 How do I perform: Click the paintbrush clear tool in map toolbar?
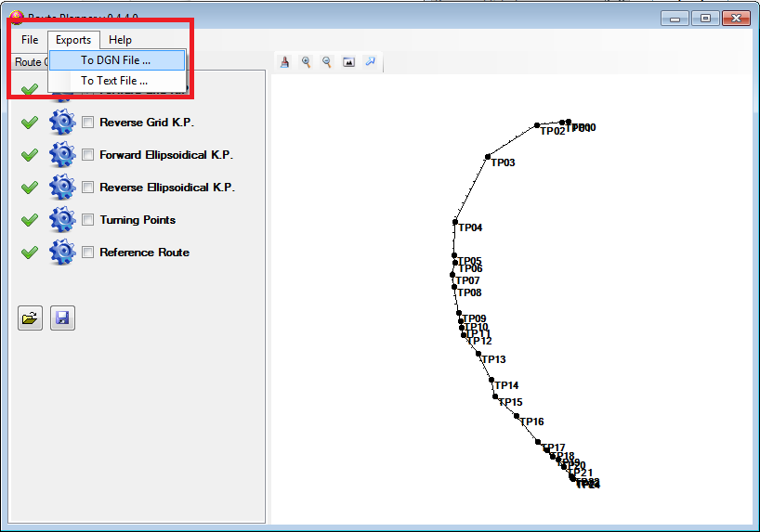pos(285,62)
